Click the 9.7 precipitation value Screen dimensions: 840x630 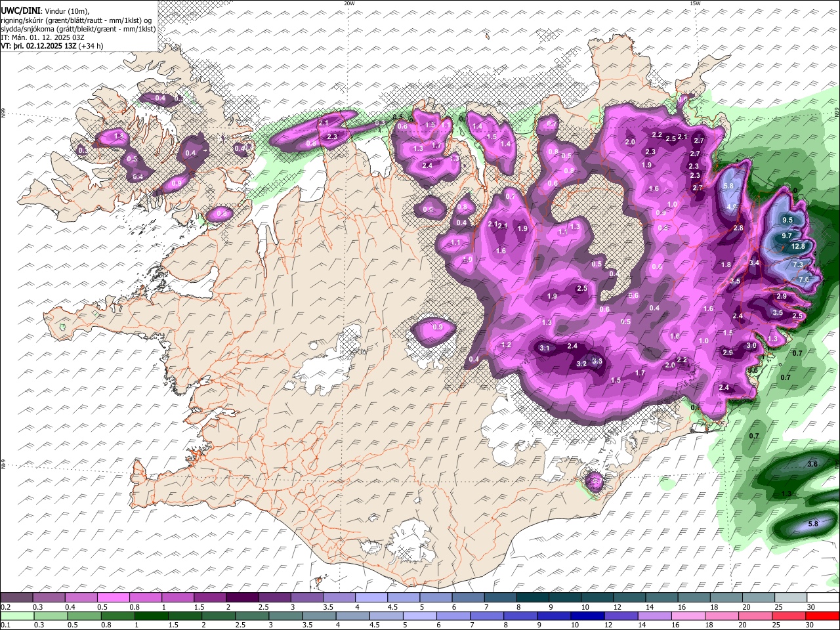click(x=787, y=236)
